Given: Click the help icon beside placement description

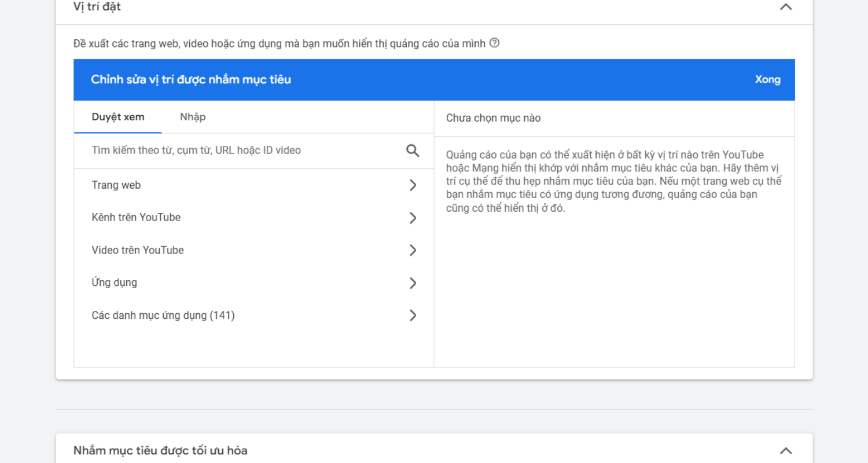Looking at the screenshot, I should [x=494, y=43].
